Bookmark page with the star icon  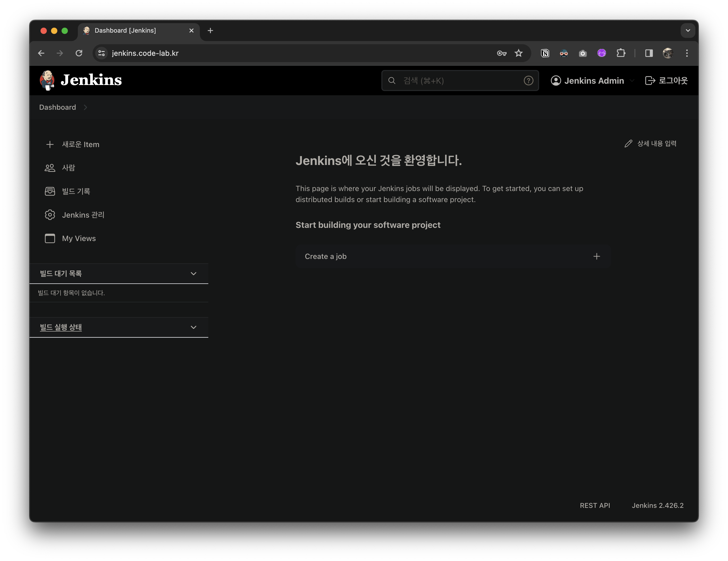519,53
